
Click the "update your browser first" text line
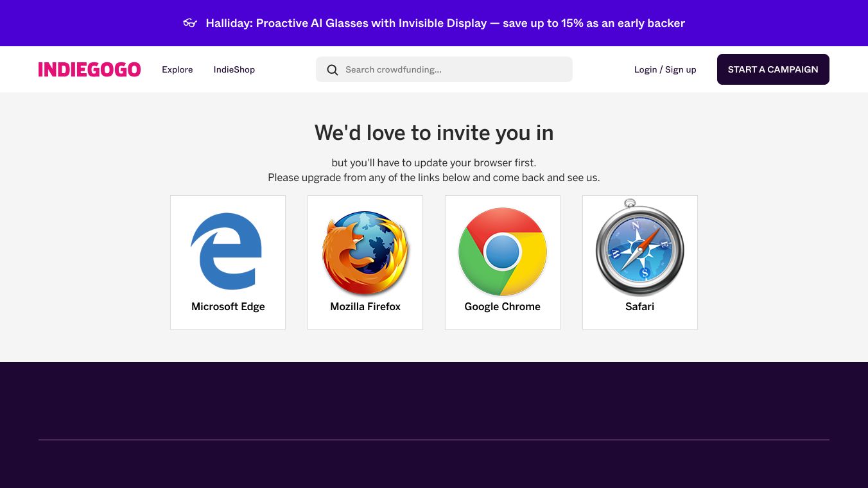(434, 162)
